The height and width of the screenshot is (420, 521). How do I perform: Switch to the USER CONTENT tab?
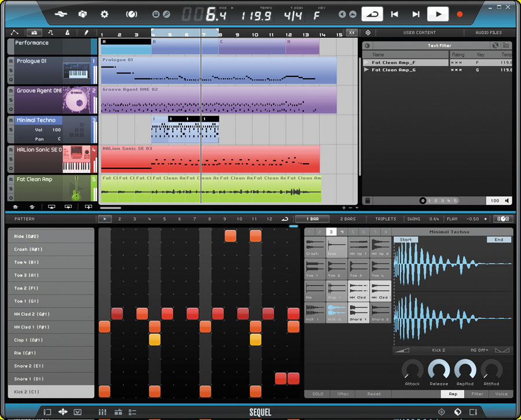(419, 32)
